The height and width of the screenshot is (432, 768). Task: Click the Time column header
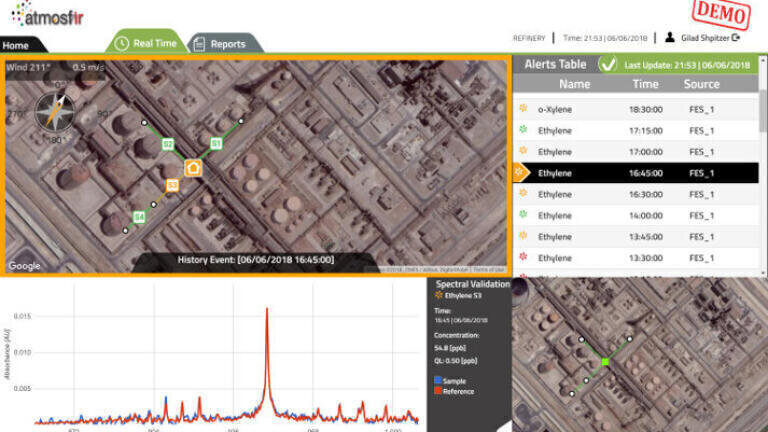click(x=645, y=84)
